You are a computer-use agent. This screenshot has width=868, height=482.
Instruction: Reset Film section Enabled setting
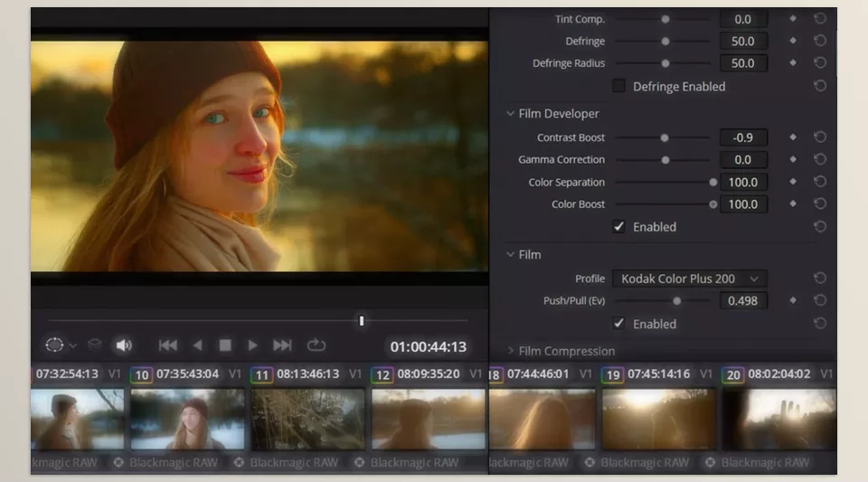[820, 323]
